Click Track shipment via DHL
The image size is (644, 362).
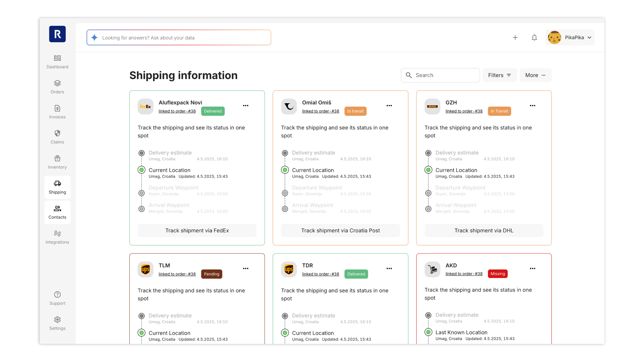tap(484, 231)
